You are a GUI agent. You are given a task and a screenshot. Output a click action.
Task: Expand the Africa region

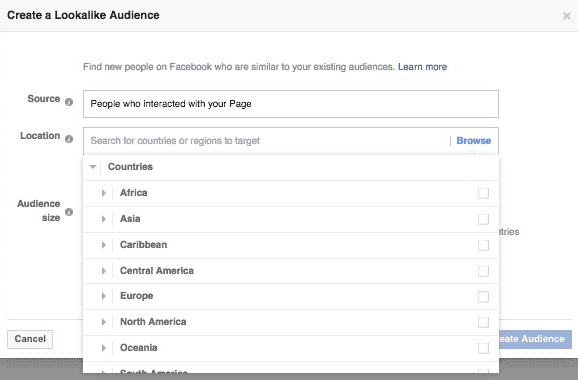pos(104,193)
